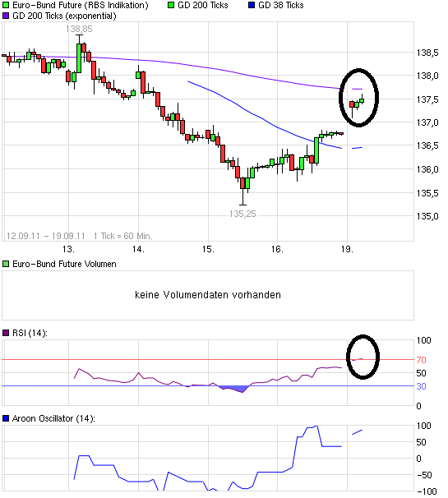Click the 'RSI (14):' label
Viewport: 448px width, 498px height.
[x=30, y=333]
